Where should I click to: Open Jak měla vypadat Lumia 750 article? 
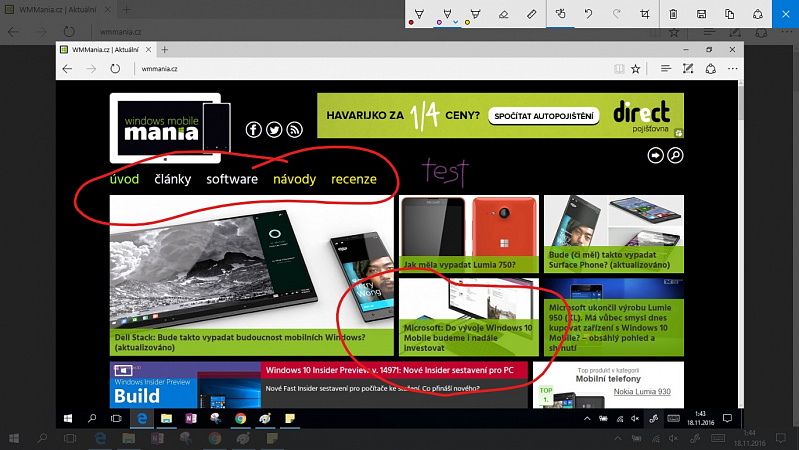[469, 234]
